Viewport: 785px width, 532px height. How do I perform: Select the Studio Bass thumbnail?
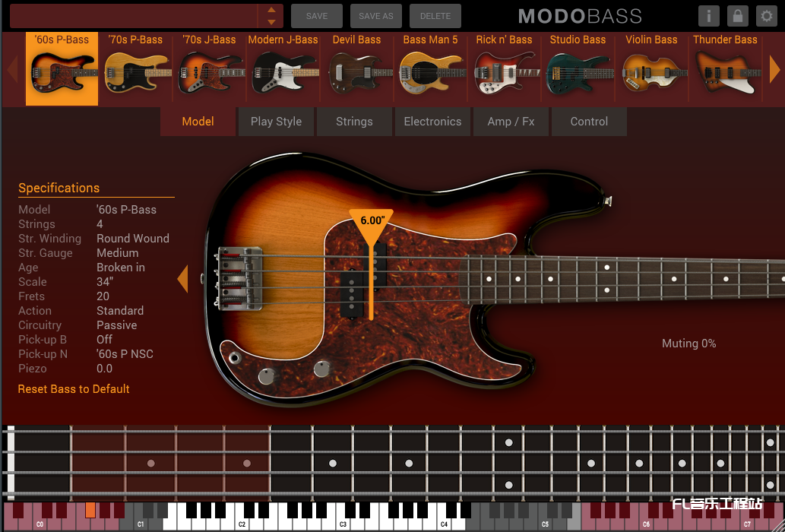[x=578, y=68]
